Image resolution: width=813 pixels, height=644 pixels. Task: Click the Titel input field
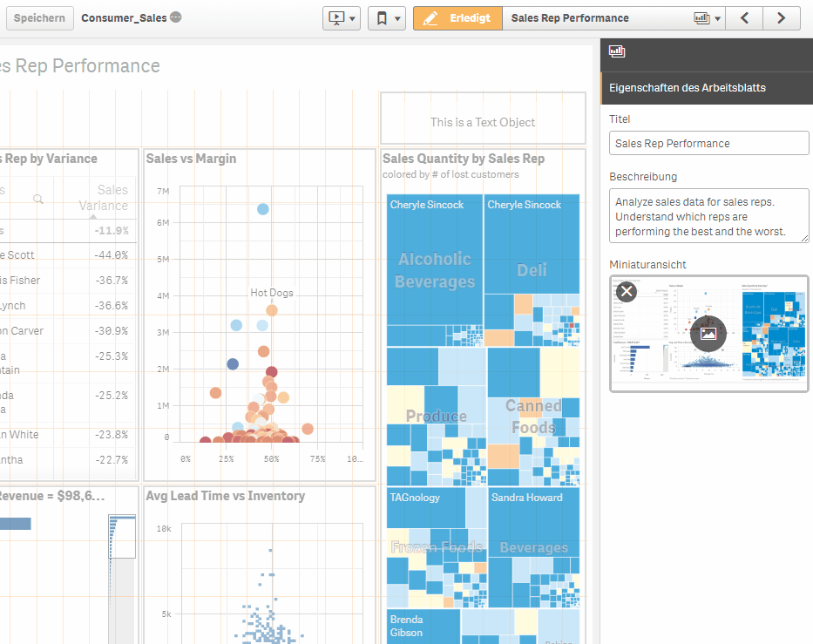point(708,143)
